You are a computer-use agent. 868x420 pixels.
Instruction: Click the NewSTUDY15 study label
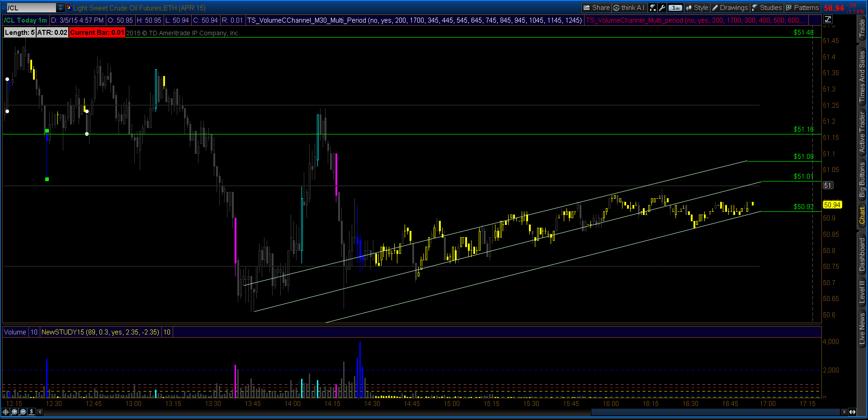pos(100,332)
